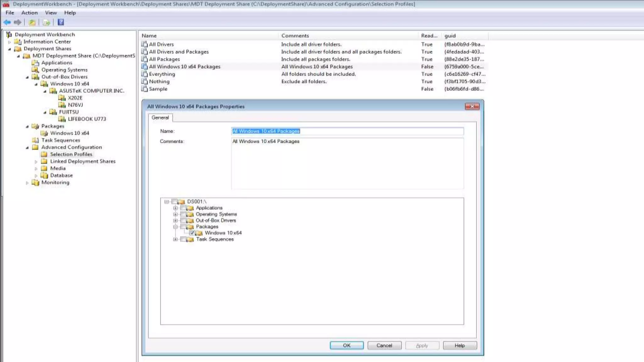Expand the Linked Deployment Shares node

36,162
